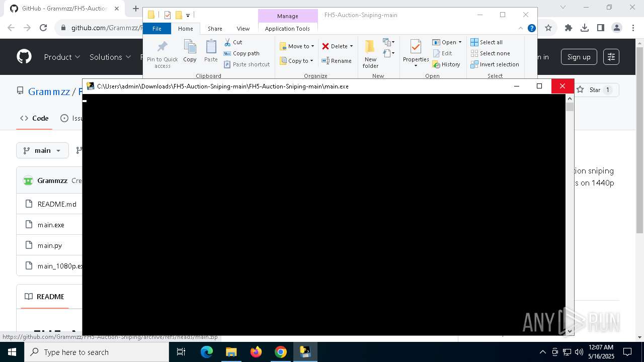Open README.md file link
This screenshot has width=644, height=362.
[x=57, y=204]
